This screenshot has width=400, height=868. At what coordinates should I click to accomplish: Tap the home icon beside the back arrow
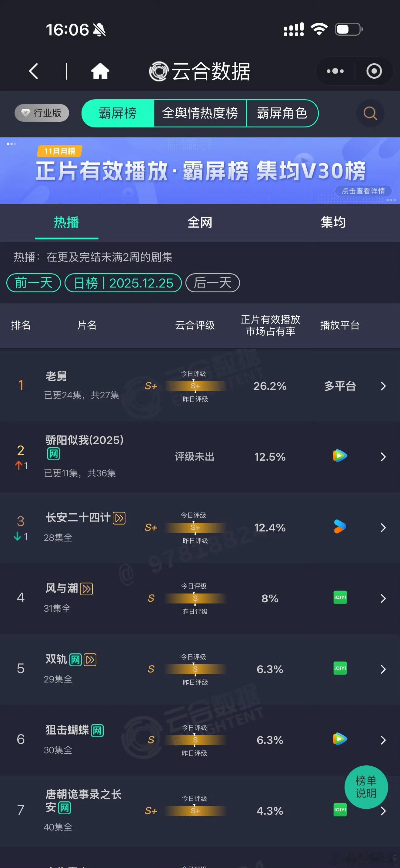(x=100, y=71)
